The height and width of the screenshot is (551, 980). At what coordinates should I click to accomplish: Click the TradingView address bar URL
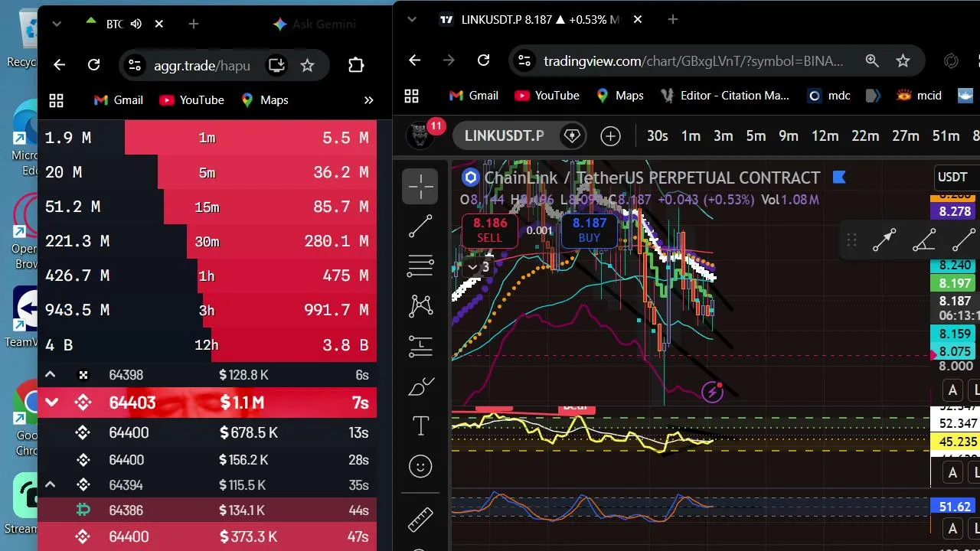click(x=694, y=61)
